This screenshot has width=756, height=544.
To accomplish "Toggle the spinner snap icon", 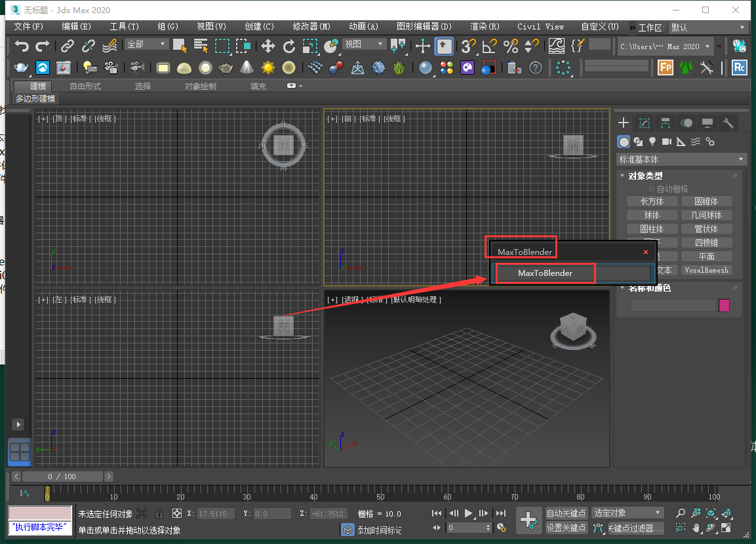I will [x=531, y=47].
